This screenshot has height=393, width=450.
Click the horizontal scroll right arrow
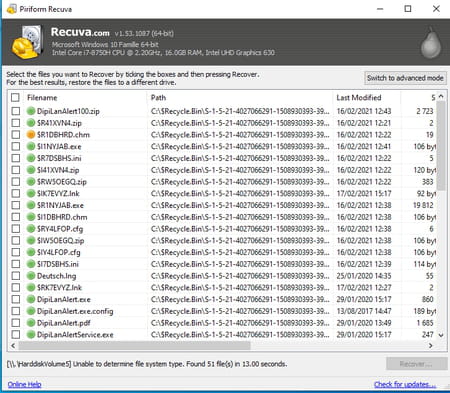coord(431,346)
